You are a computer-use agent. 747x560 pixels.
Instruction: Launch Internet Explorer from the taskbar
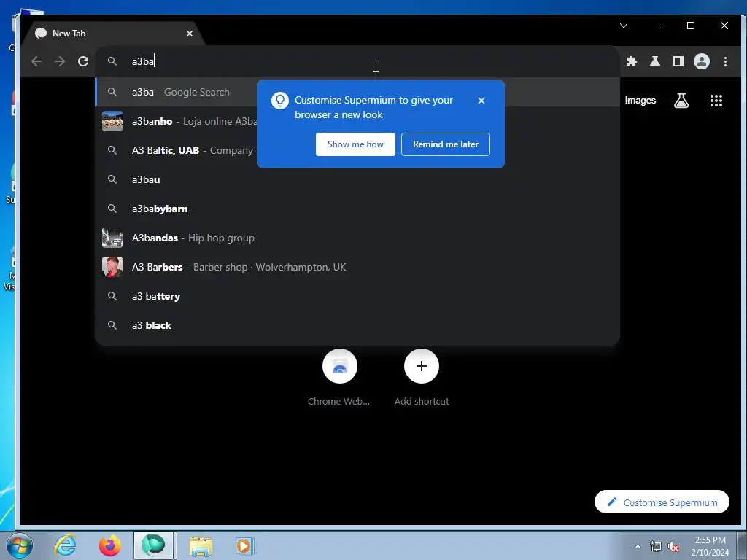pyautogui.click(x=65, y=545)
